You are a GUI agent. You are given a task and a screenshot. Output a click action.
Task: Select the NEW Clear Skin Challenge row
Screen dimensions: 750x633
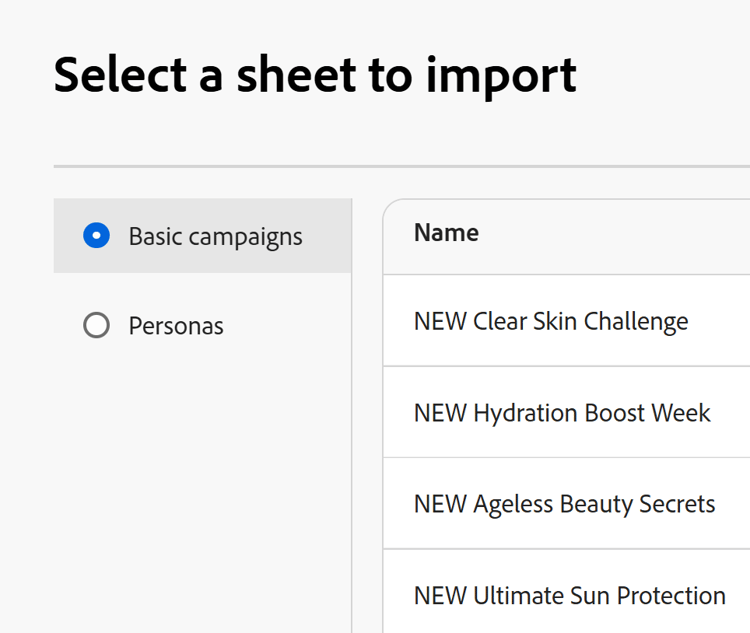(x=551, y=322)
